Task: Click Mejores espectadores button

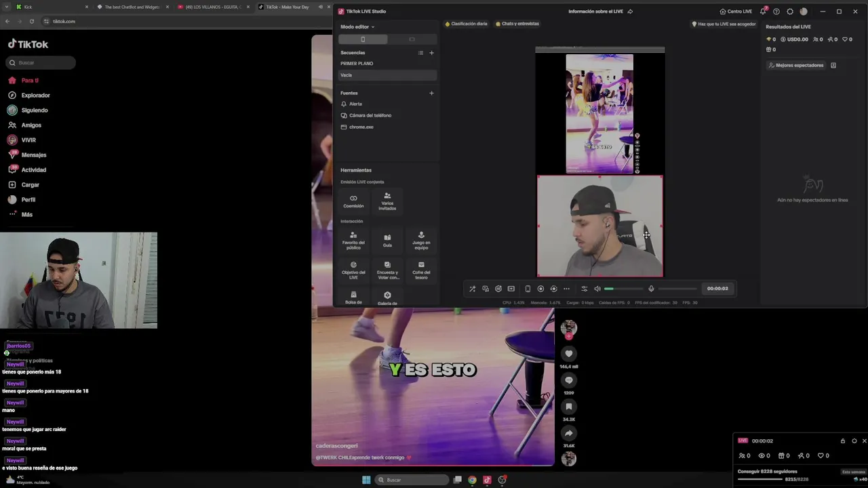Action: coord(796,65)
